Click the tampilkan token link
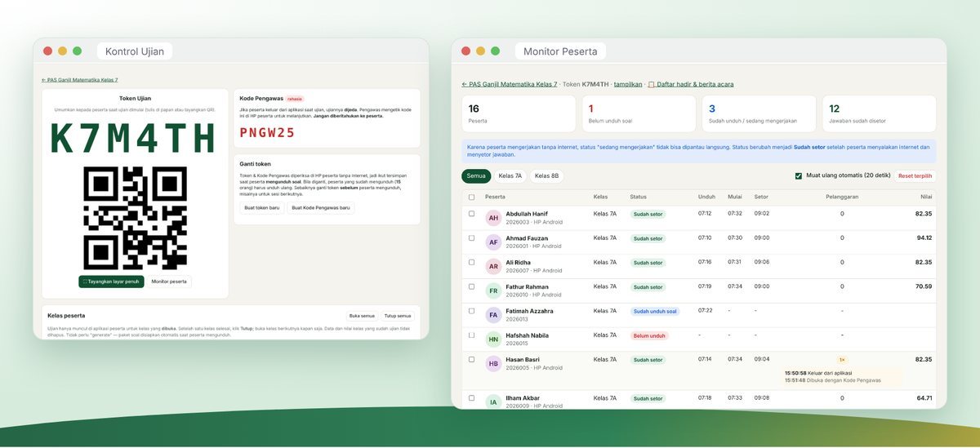Viewport: 980px width, 448px height. point(628,84)
